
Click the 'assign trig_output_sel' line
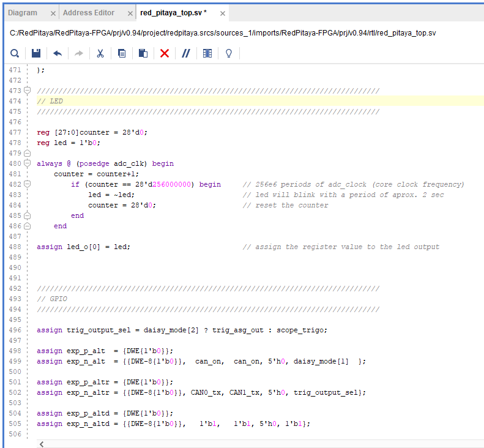pyautogui.click(x=182, y=330)
